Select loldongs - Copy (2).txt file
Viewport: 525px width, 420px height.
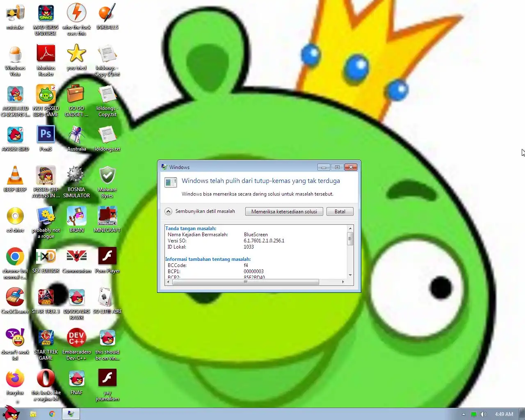point(107,60)
